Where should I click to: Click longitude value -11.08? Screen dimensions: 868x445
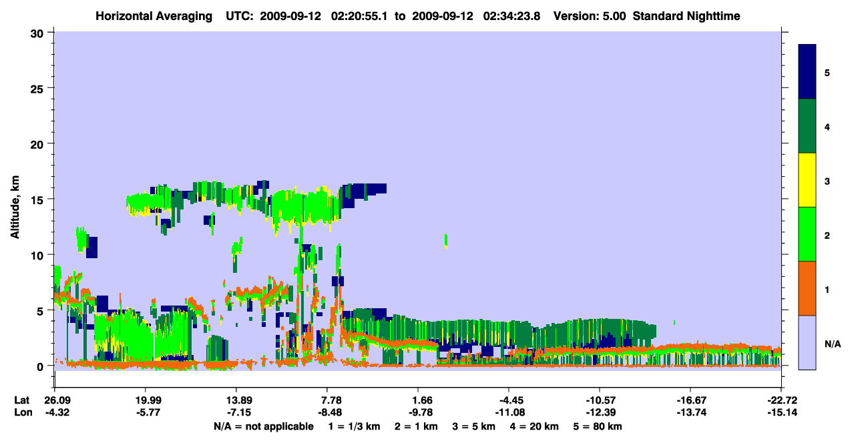coord(509,412)
